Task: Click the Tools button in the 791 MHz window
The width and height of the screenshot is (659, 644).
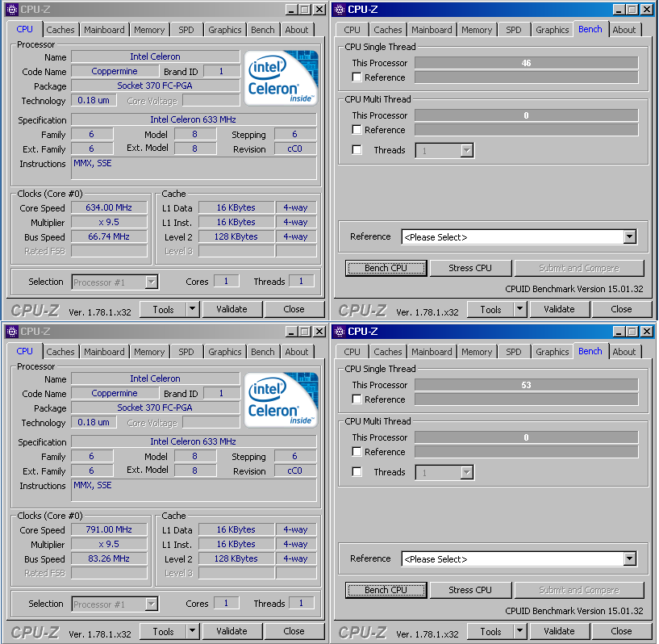Action: tap(163, 631)
